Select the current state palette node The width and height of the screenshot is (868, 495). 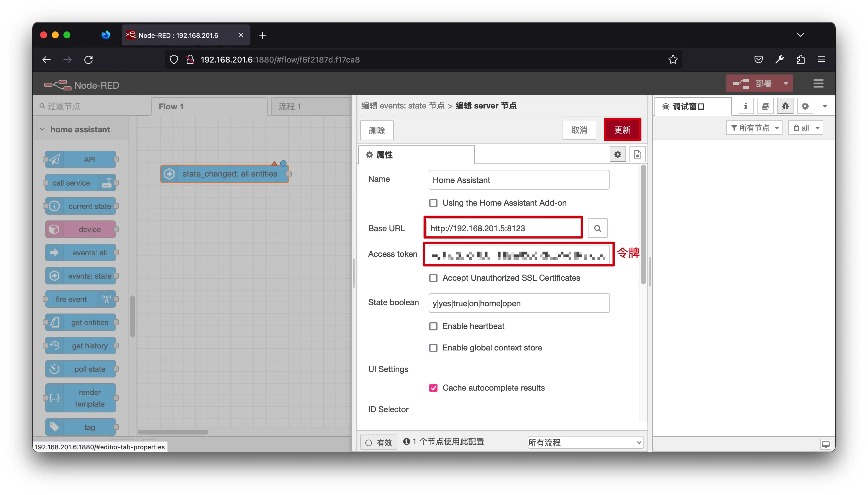coord(81,206)
